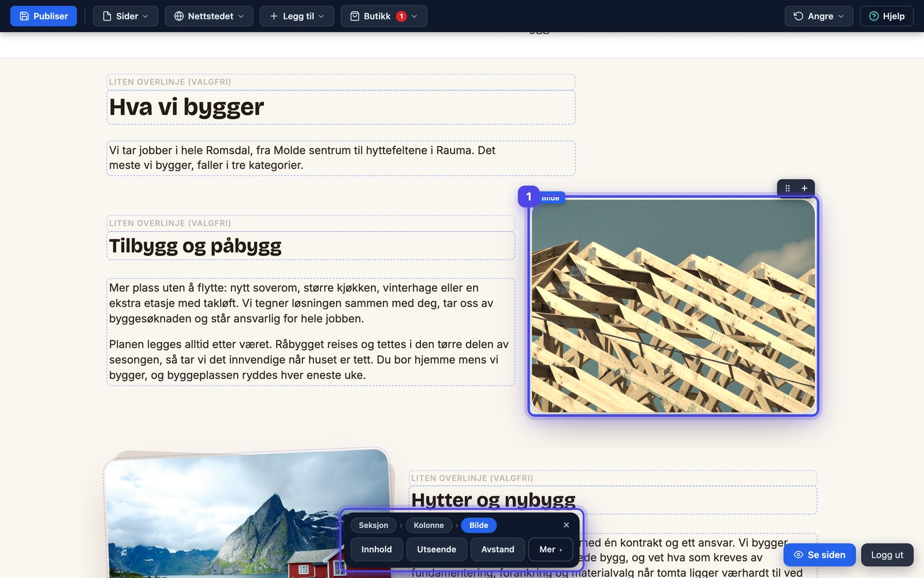Click the plus icon above selected image
This screenshot has height=578, width=924.
804,188
